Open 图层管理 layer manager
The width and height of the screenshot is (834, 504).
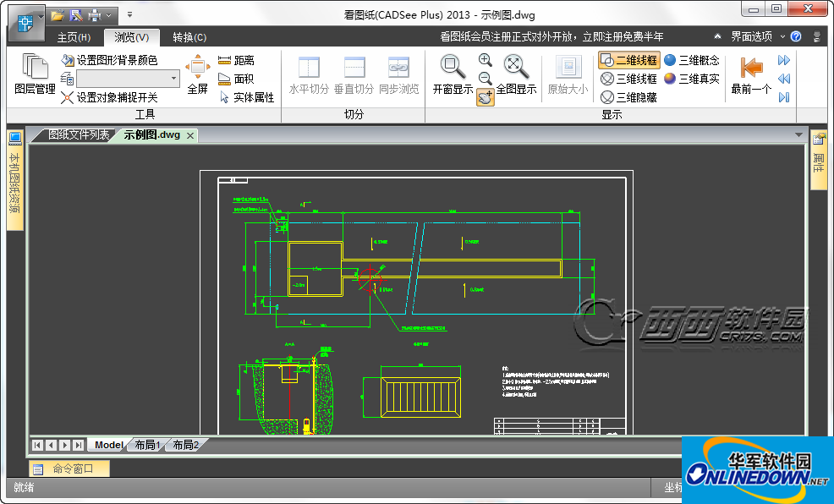point(36,74)
